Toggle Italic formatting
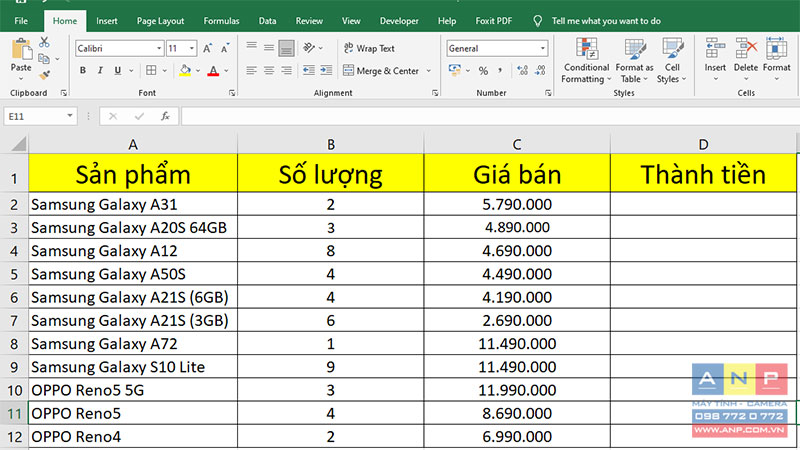Screen dimensions: 800x450 [100, 70]
